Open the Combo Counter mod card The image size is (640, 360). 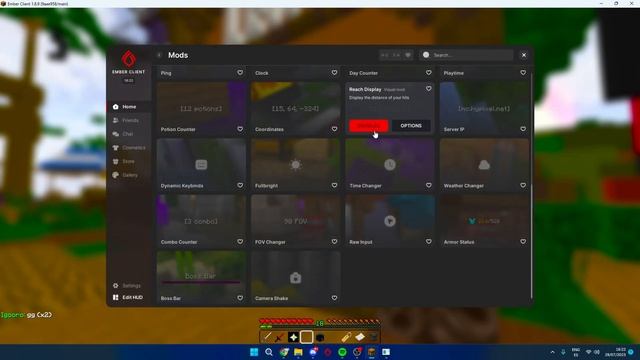(201, 221)
